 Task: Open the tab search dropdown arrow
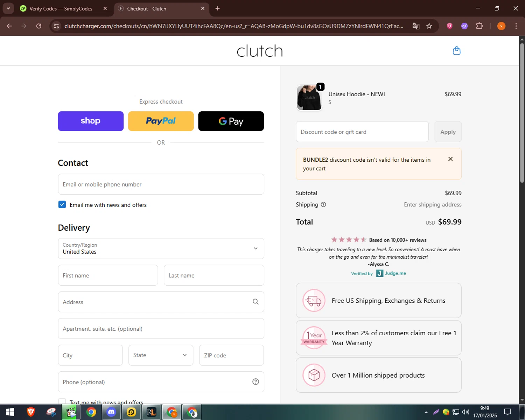[8, 8]
